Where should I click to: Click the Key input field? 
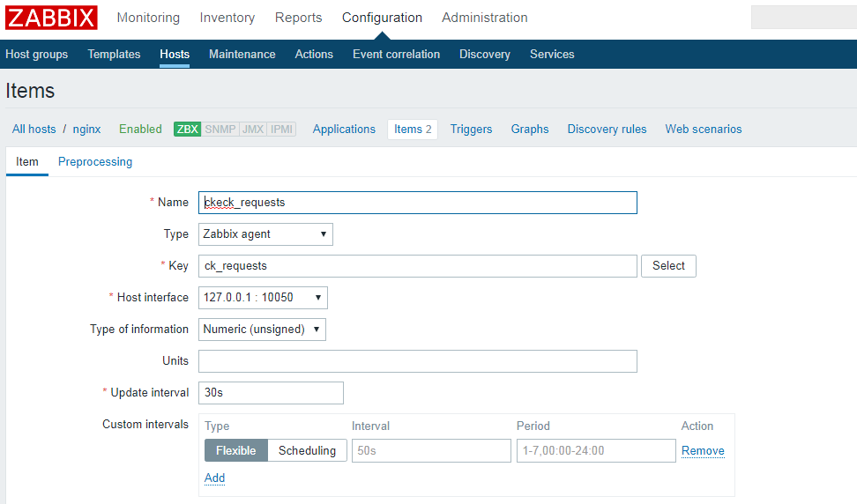click(x=418, y=266)
